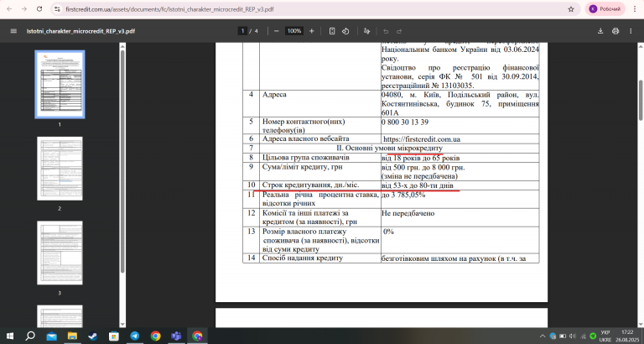Open Microsoft Teams from the taskbar

pyautogui.click(x=177, y=336)
